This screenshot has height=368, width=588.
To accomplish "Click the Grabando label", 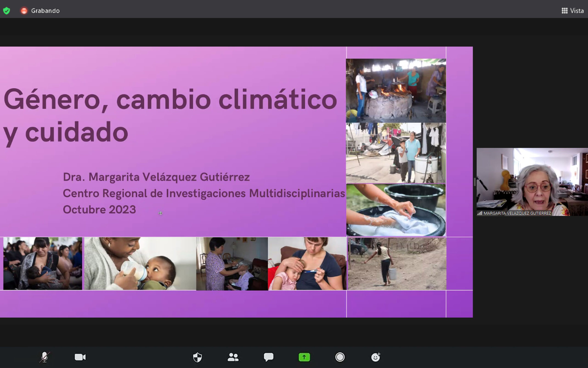I will 45,11.
